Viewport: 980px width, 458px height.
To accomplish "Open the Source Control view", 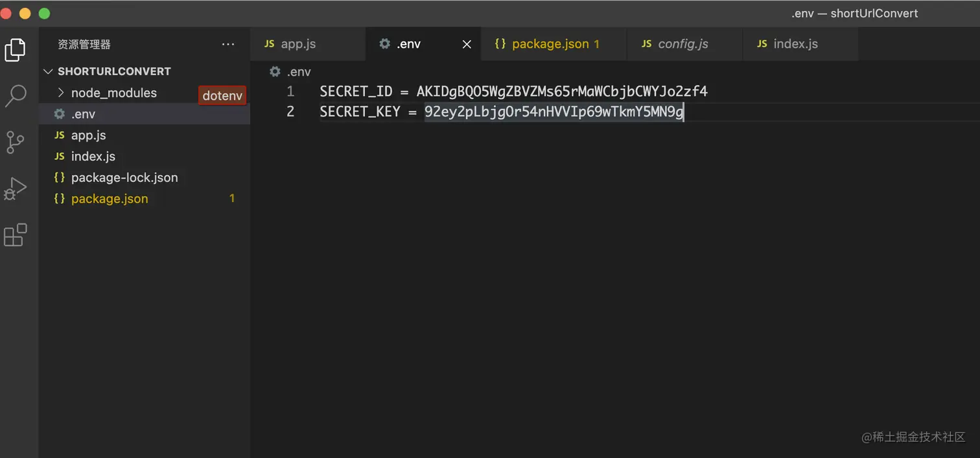I will click(16, 142).
